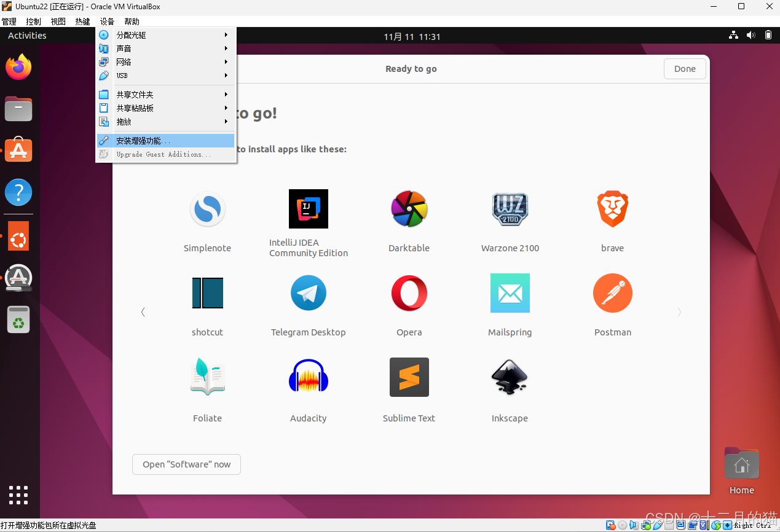Open the Help question-mark dock icon
The image size is (780, 532).
pyautogui.click(x=18, y=192)
